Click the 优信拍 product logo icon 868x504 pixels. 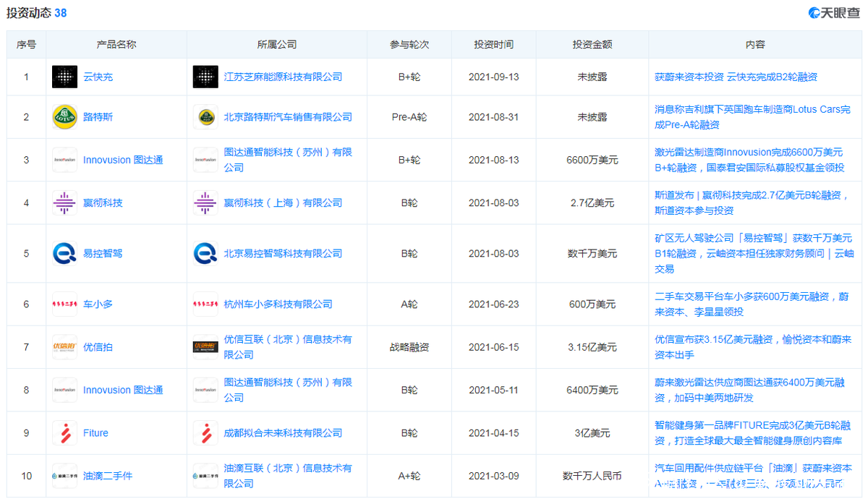pos(64,347)
